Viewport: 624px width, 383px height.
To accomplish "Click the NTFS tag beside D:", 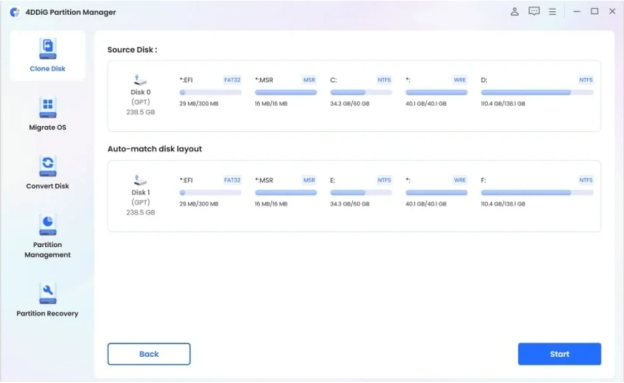I will pyautogui.click(x=586, y=80).
